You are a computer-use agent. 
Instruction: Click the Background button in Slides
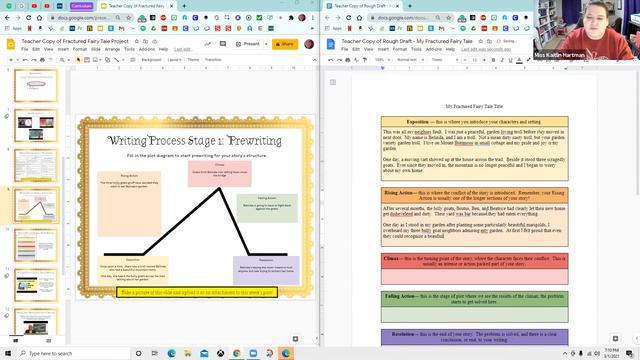tap(151, 60)
